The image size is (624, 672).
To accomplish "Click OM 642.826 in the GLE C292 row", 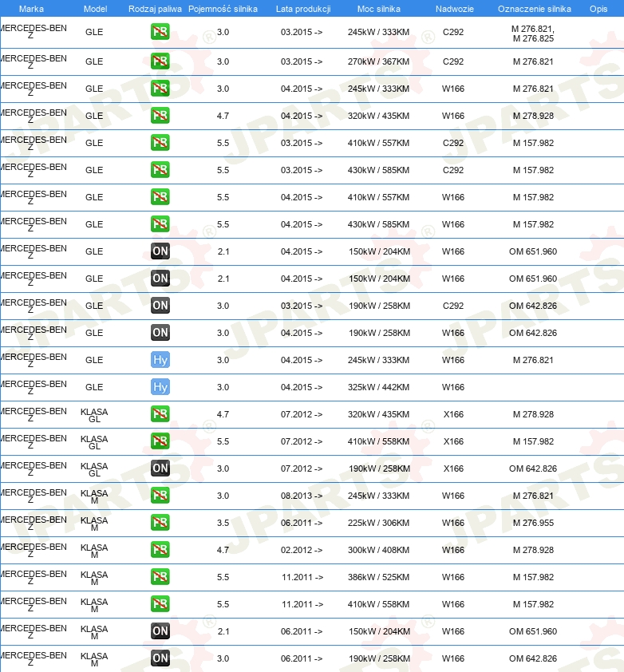I will pyautogui.click(x=533, y=306).
